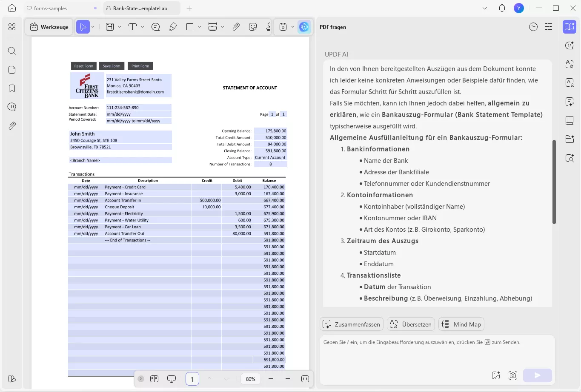
Task: Click the stamp or signature tool icon
Action: [268, 27]
